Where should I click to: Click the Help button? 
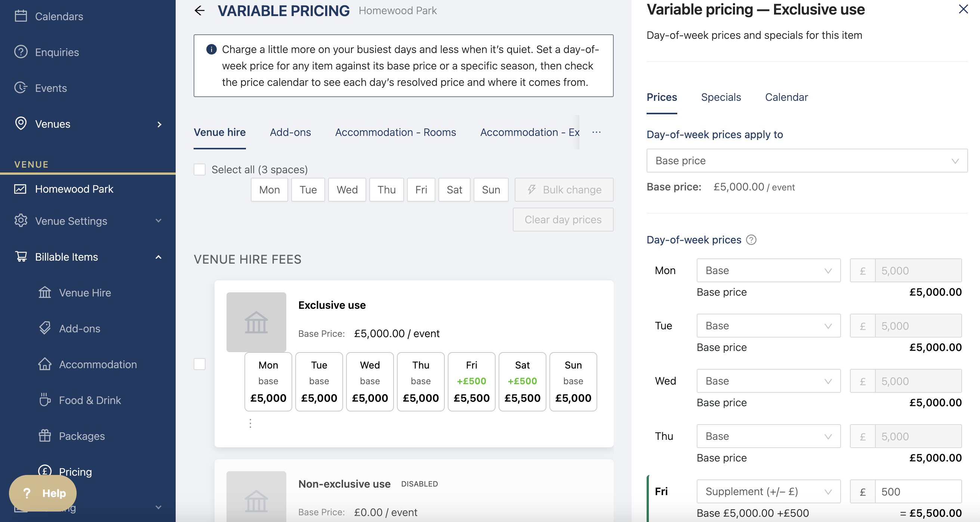[43, 493]
